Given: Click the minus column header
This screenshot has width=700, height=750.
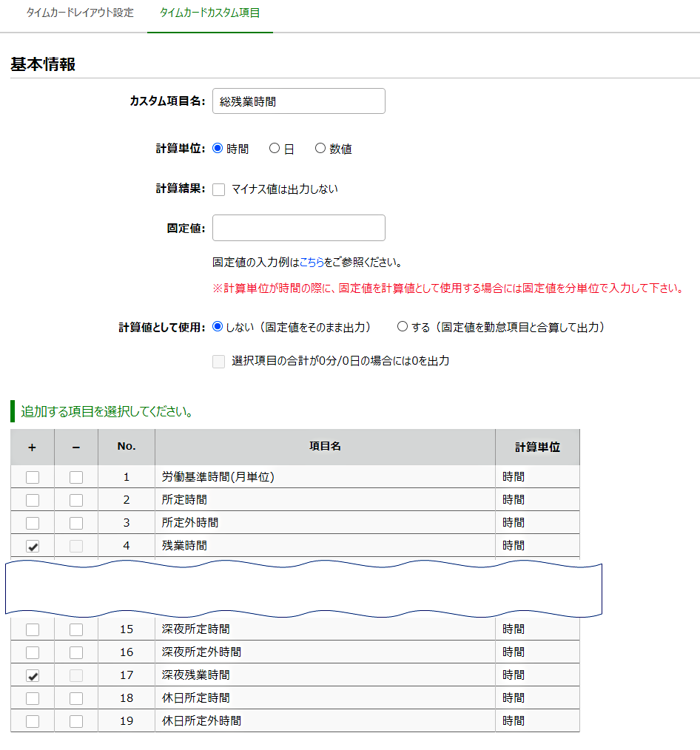Looking at the screenshot, I should pos(76,447).
